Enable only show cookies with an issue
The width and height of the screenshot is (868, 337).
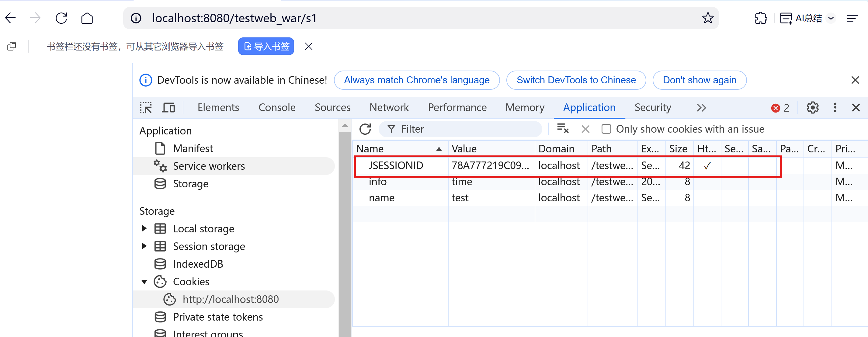tap(606, 129)
